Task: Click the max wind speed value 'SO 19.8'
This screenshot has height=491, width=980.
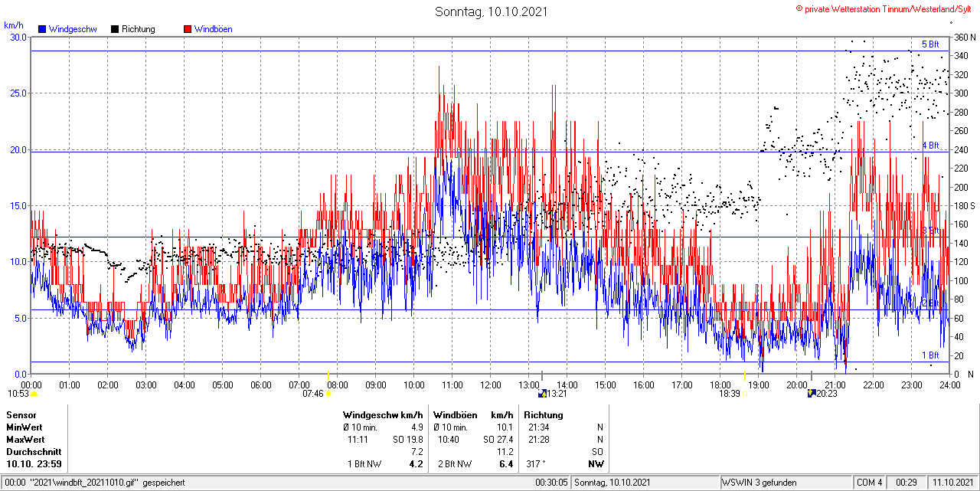Action: [407, 440]
